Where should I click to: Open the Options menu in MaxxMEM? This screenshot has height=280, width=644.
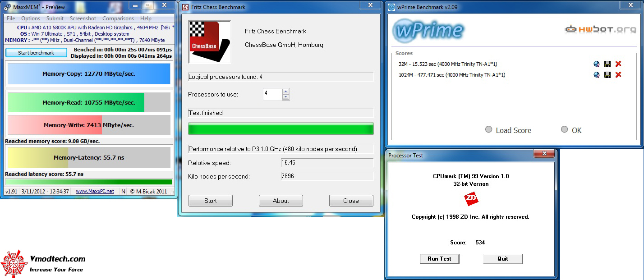click(31, 18)
